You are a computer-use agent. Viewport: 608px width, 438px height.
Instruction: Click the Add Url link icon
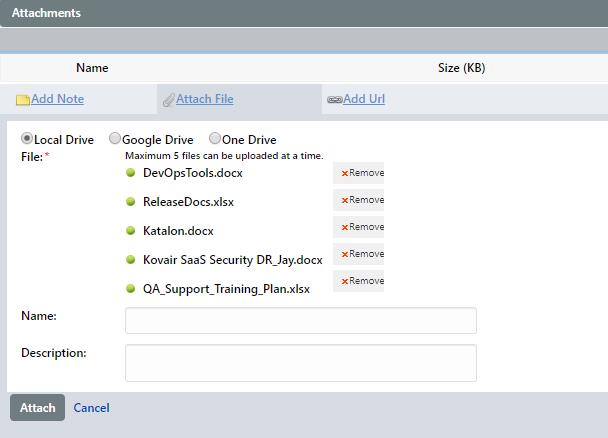click(334, 100)
